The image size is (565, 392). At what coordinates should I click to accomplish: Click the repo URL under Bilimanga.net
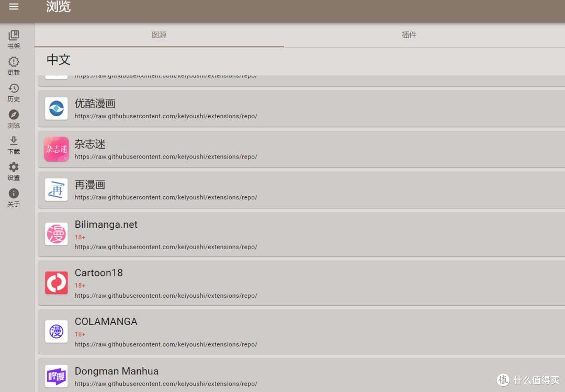(166, 247)
